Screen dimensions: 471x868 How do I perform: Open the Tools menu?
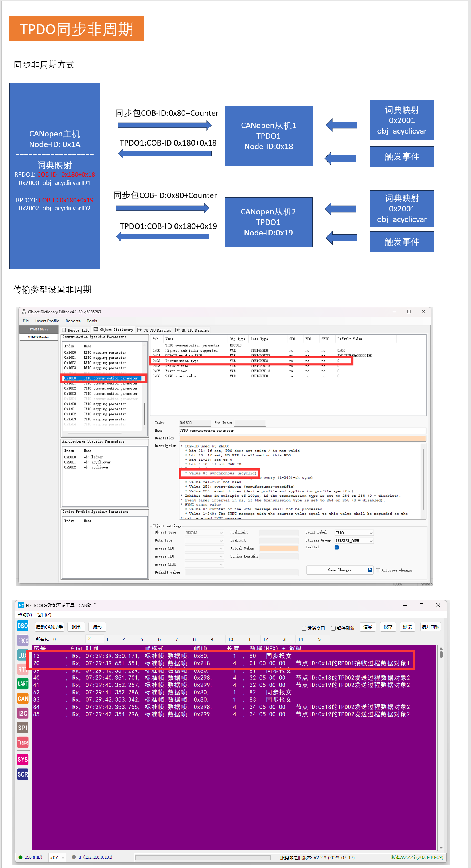pyautogui.click(x=92, y=321)
